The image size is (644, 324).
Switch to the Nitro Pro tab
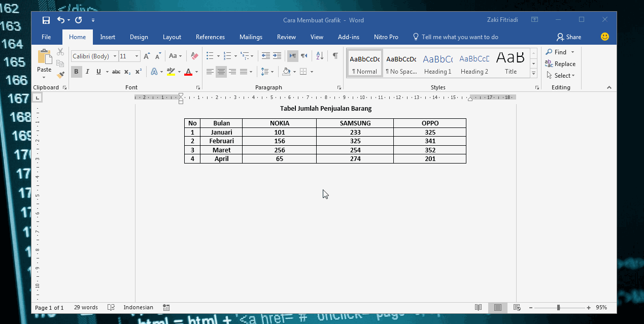click(x=386, y=37)
